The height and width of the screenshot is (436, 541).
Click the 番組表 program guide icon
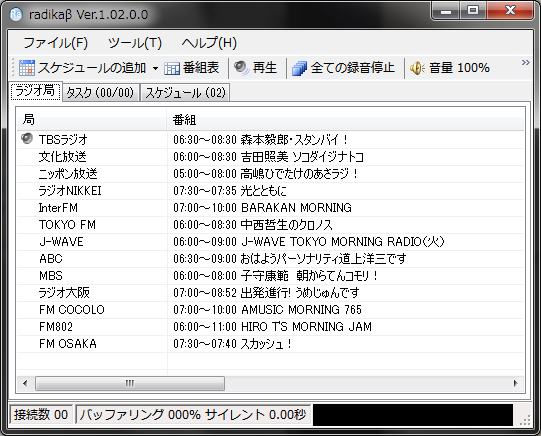(x=172, y=68)
